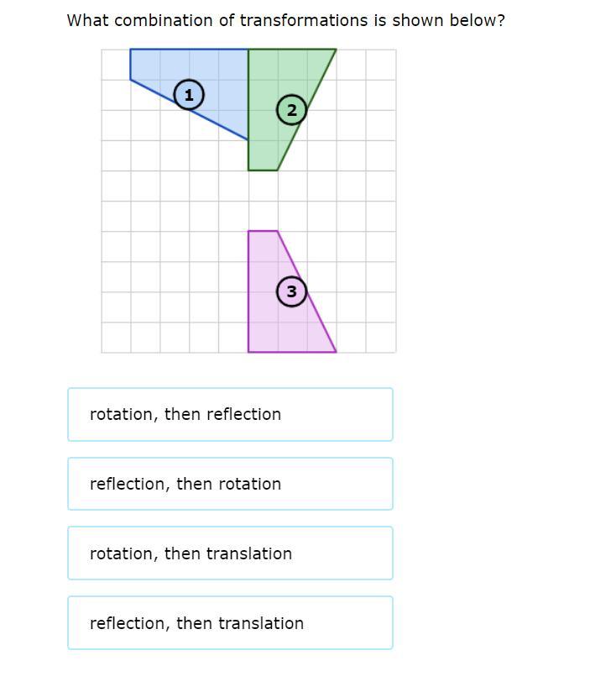The image size is (616, 687).
Task: Click top-left corner of the purple shape
Action: point(248,231)
